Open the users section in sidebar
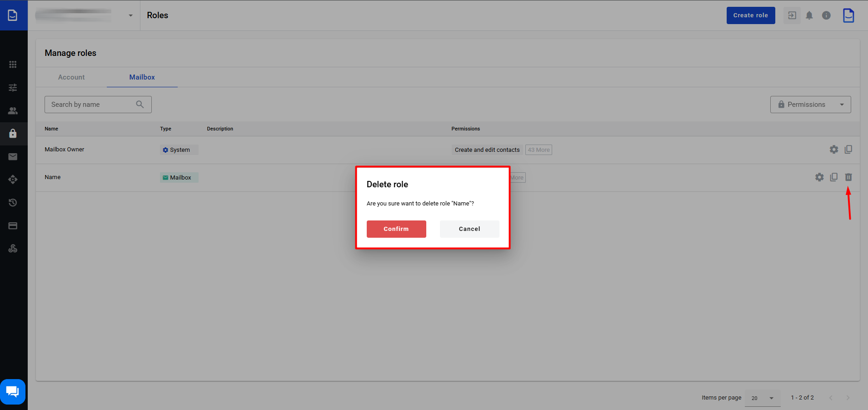The width and height of the screenshot is (868, 410). [13, 110]
